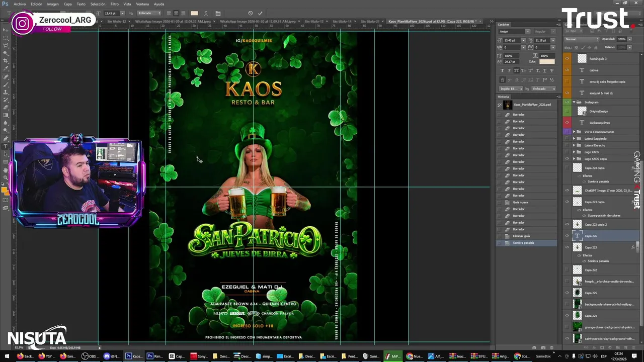Screen dimensions: 644x362
Task: Right-align text in options bar
Action: click(x=183, y=13)
